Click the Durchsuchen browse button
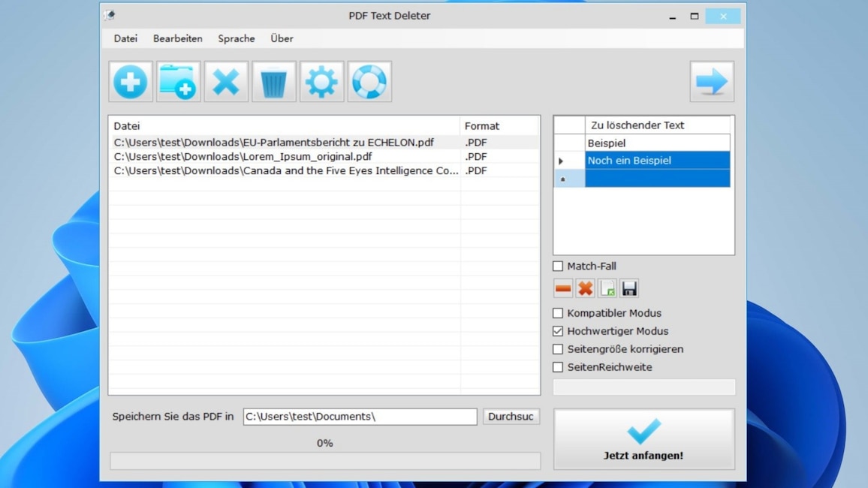868x488 pixels. [x=511, y=417]
